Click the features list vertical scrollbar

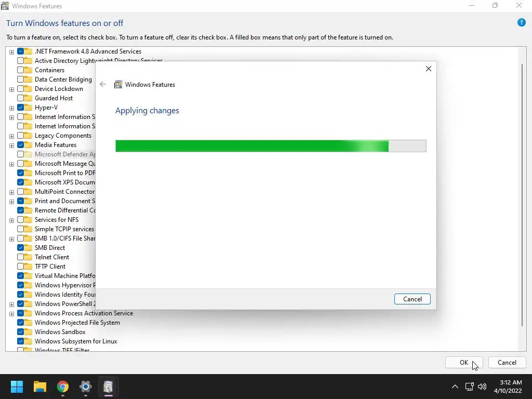[x=522, y=195]
